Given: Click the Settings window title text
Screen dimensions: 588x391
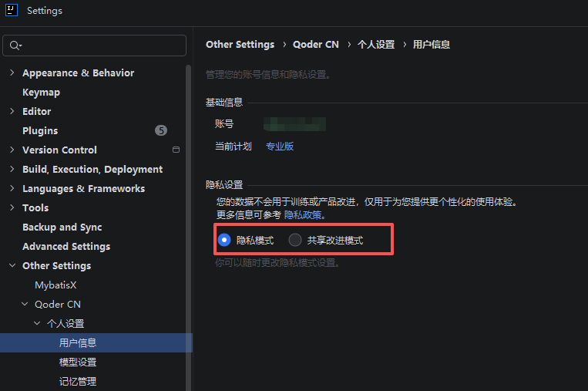Looking at the screenshot, I should coord(45,11).
